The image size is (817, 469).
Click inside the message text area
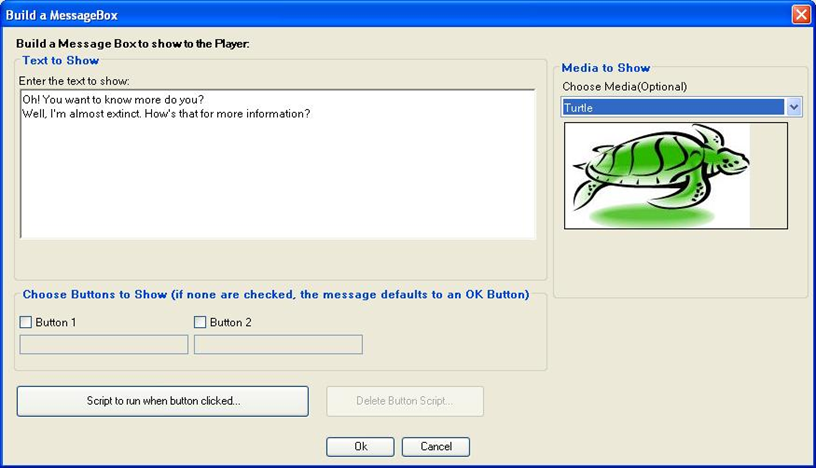coord(278,164)
